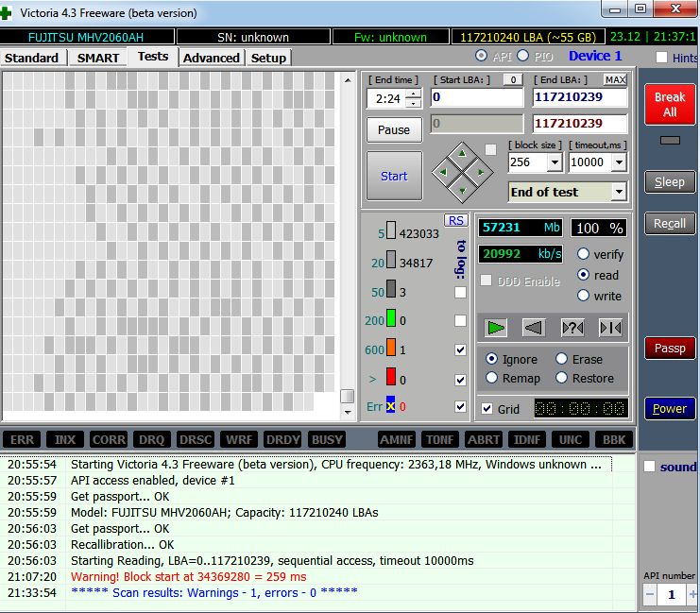Open the Standard tab
The image size is (700, 613).
32,58
